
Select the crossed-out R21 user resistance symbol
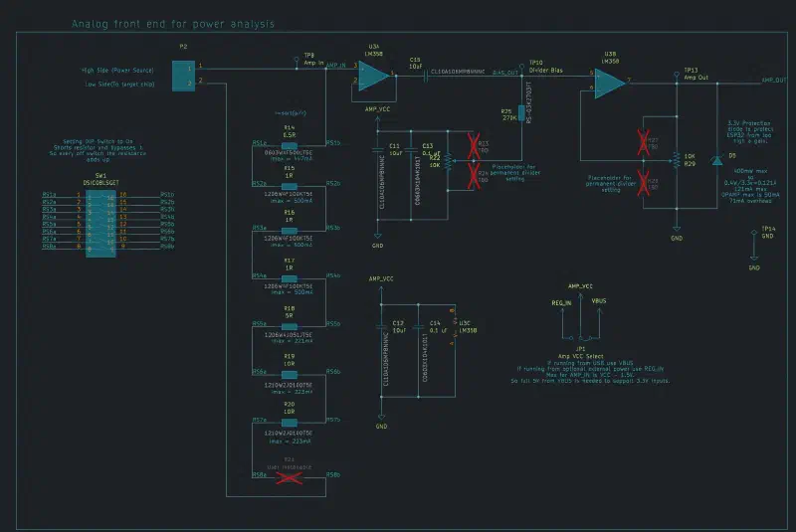point(289,477)
